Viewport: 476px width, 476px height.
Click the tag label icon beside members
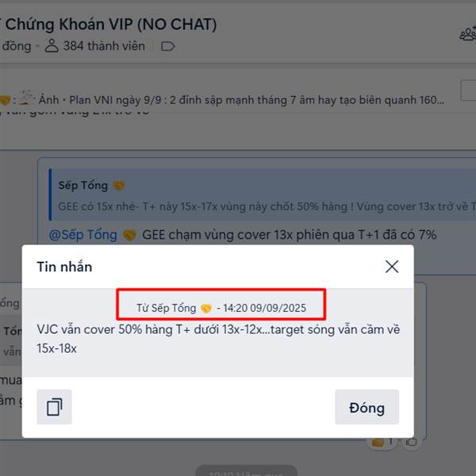point(167,47)
